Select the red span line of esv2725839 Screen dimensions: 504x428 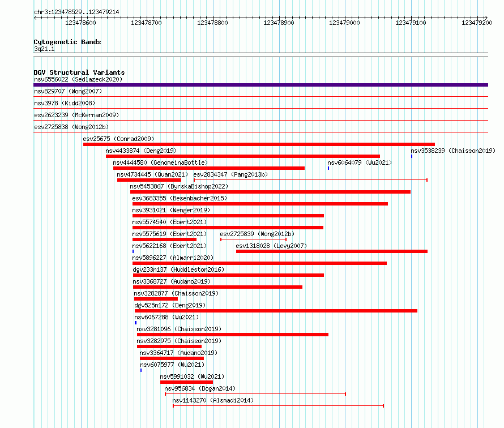253,239
